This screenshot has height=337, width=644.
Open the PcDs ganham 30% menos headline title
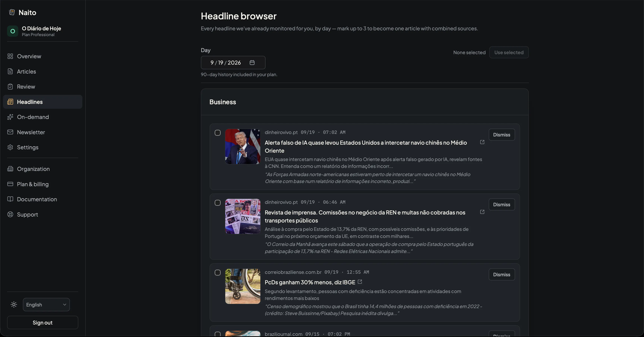(310, 282)
